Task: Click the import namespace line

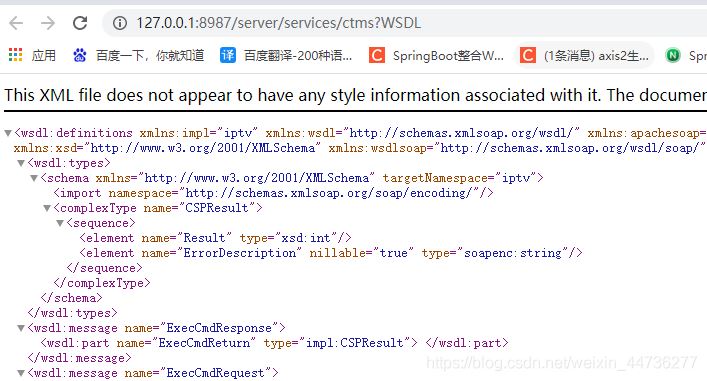Action: pyautogui.click(x=273, y=193)
